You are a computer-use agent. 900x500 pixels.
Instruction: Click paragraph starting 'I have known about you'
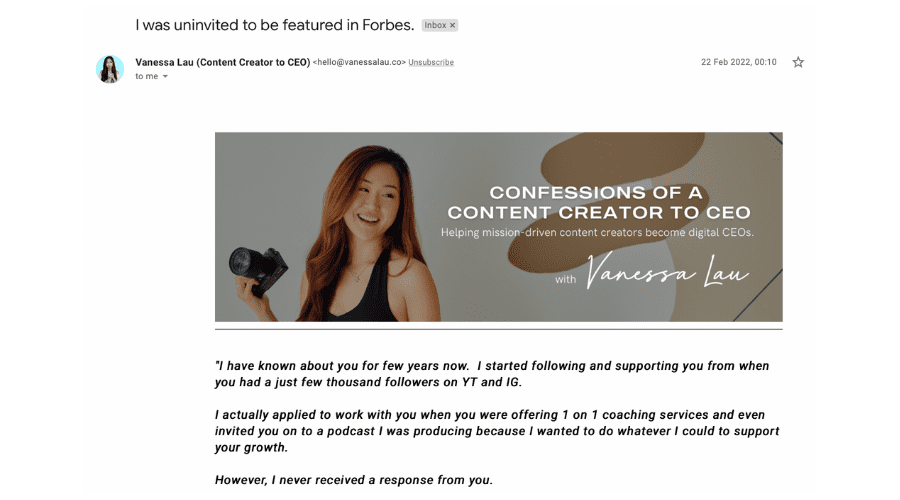(x=491, y=374)
